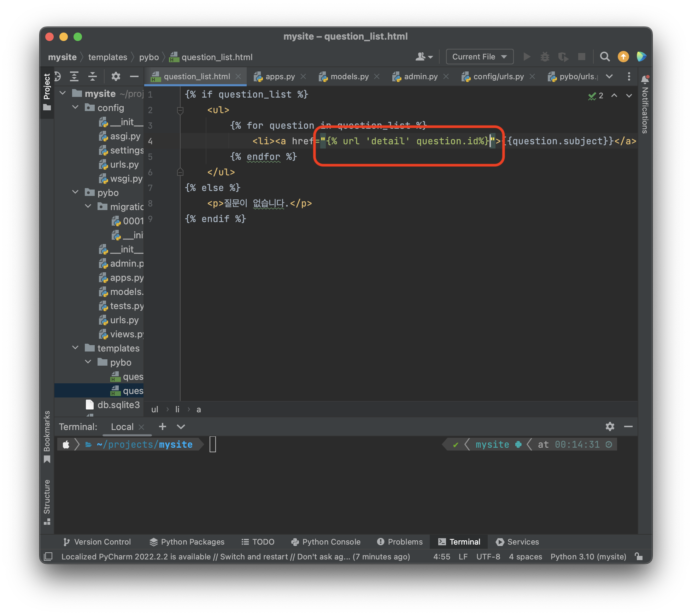Collapse the templates folder in tree
The width and height of the screenshot is (692, 616).
[x=75, y=348]
